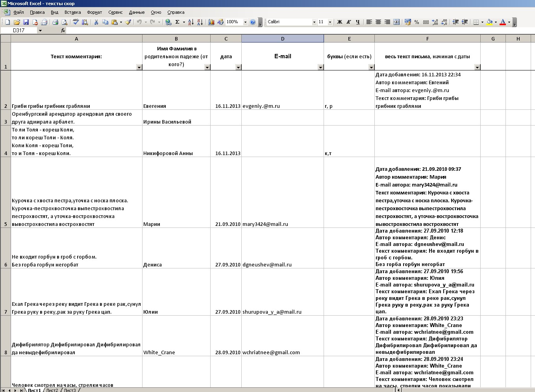Screen dimensions: 535x392
Task: Apply the yellow fill color
Action: tap(489, 22)
